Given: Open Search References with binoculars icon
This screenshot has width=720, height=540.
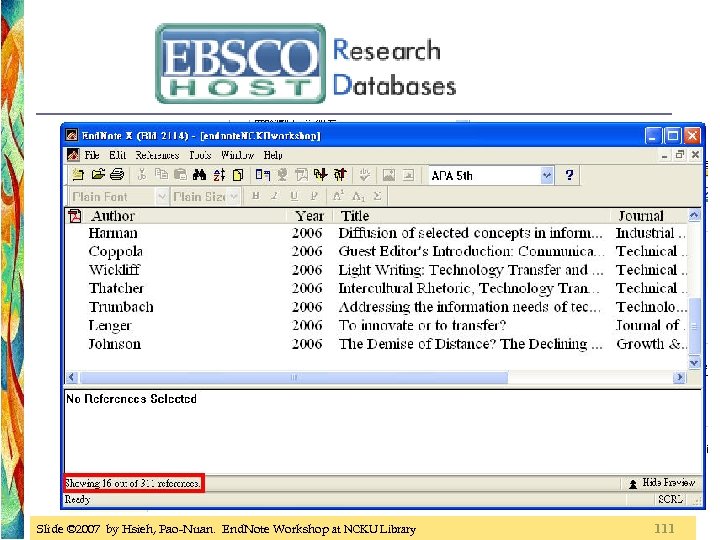Looking at the screenshot, I should click(199, 175).
